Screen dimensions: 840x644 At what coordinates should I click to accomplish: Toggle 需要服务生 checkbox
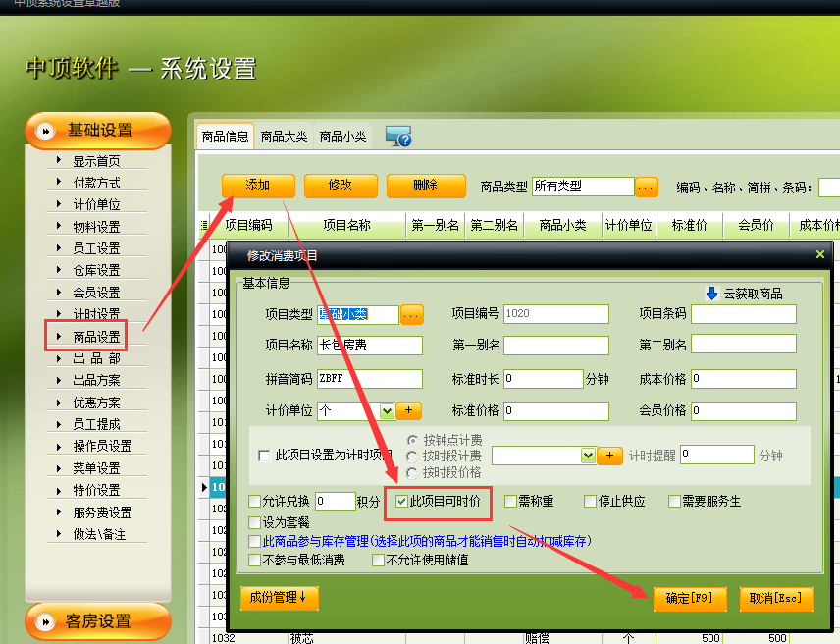[x=674, y=501]
